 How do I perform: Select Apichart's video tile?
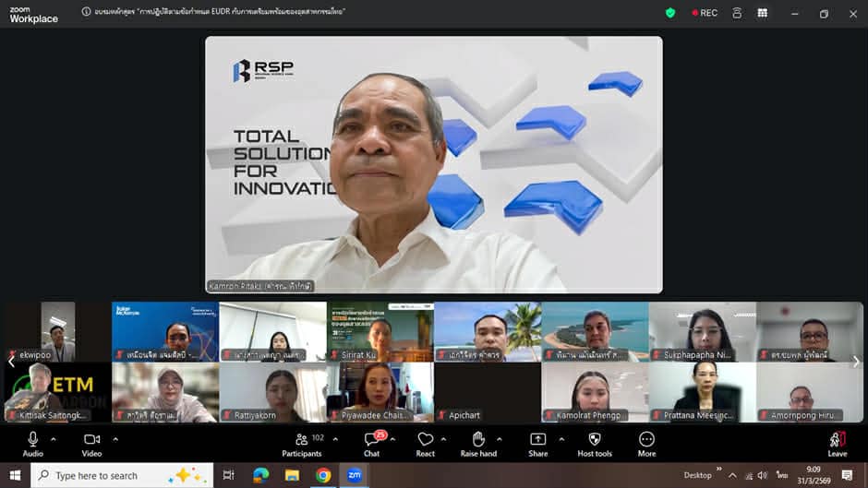[487, 392]
